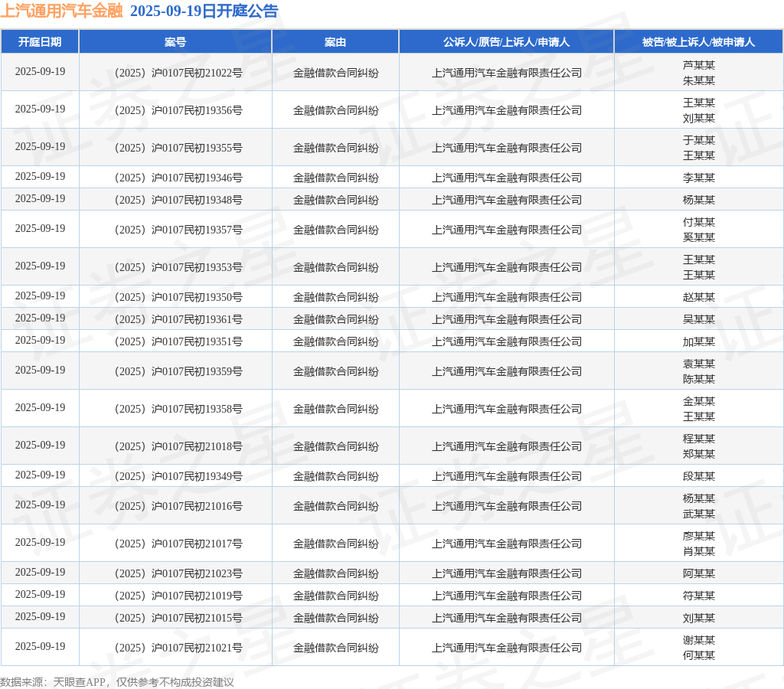The image size is (784, 689).
Task: Click defendant name 付某某
Action: coord(698,222)
